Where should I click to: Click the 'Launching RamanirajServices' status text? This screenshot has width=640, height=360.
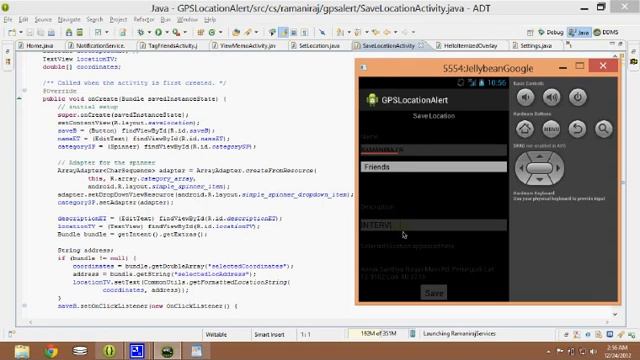459,334
